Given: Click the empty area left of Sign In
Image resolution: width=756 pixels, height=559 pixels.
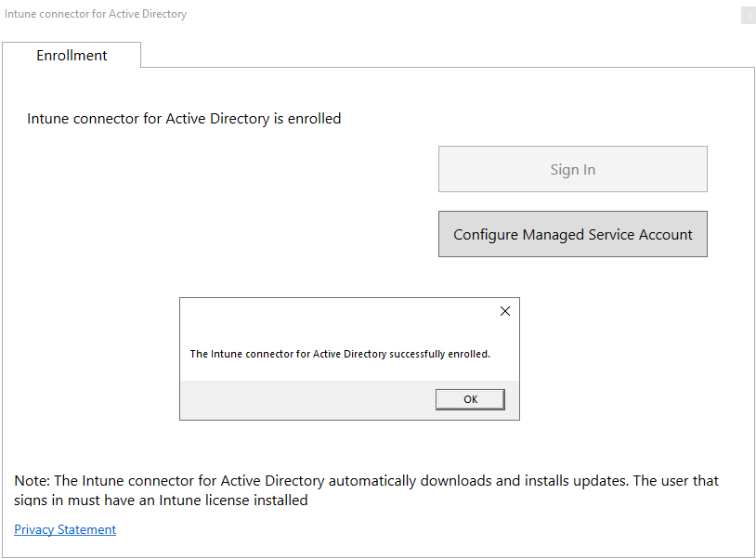Looking at the screenshot, I should tap(232, 169).
